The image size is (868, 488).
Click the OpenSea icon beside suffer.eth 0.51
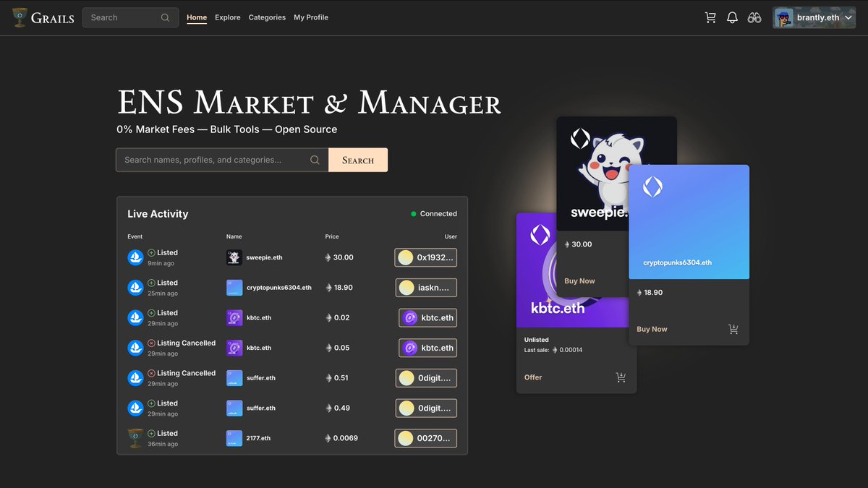135,378
